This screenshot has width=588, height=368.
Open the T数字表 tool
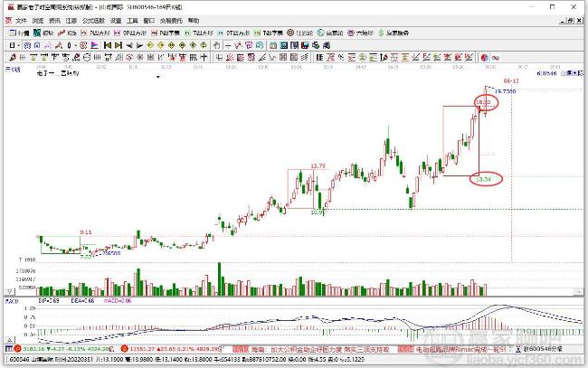(x=268, y=33)
